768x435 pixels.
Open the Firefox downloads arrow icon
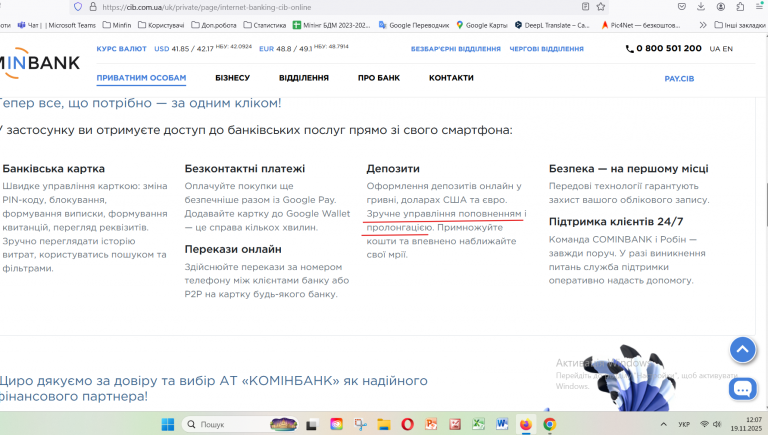(701, 6)
